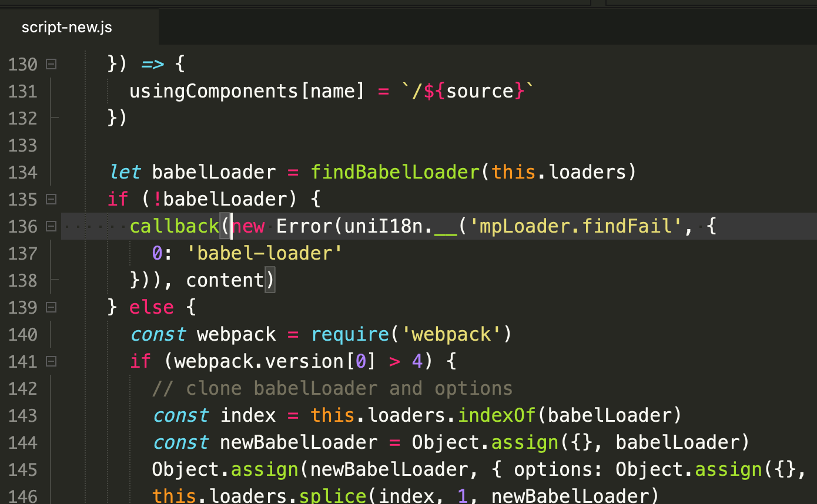This screenshot has height=504, width=817.
Task: Collapse the fold marker on line 135
Action: click(x=51, y=199)
